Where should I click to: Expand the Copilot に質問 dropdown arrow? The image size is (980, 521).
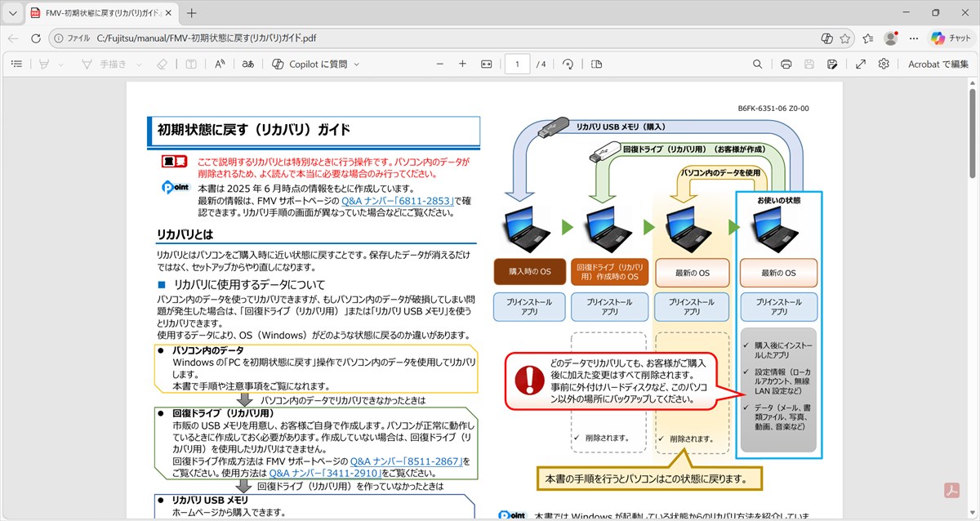357,64
